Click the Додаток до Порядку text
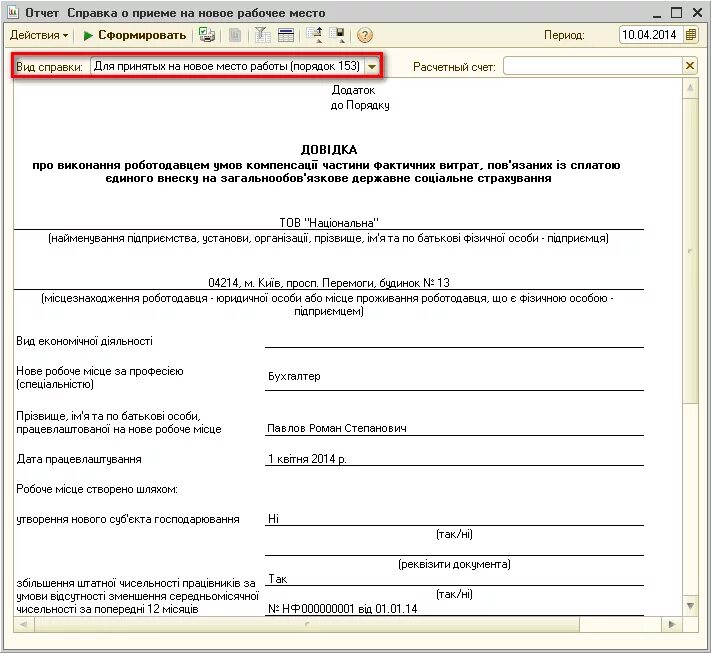711x653 pixels. [360, 97]
